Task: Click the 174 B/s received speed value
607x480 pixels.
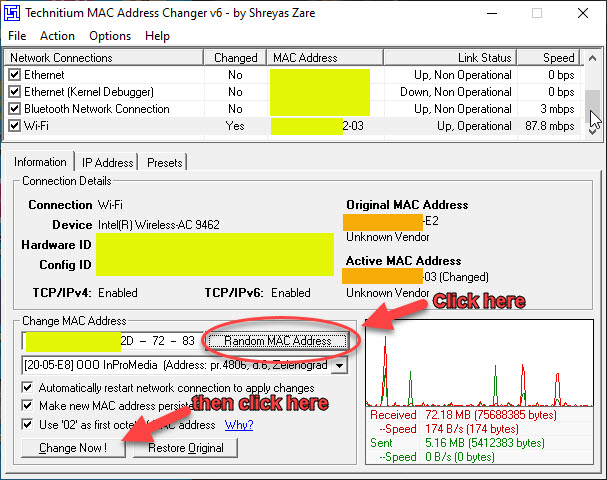Action: [472, 429]
